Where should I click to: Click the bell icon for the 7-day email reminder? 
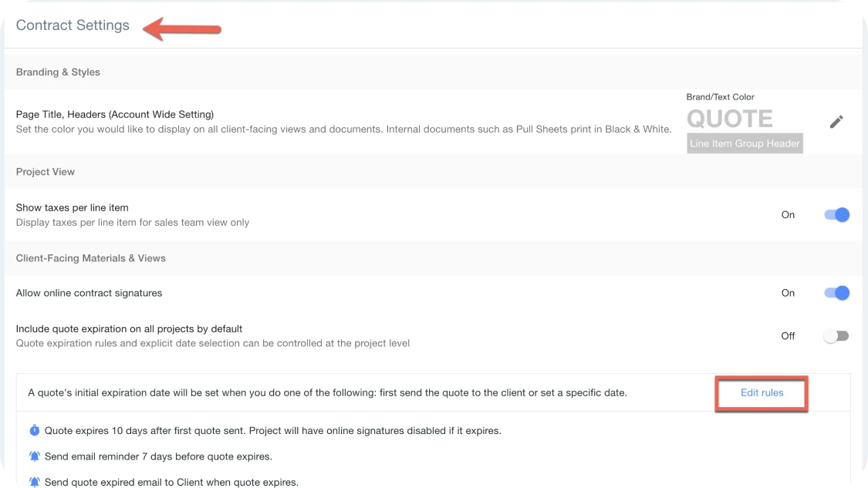point(35,456)
